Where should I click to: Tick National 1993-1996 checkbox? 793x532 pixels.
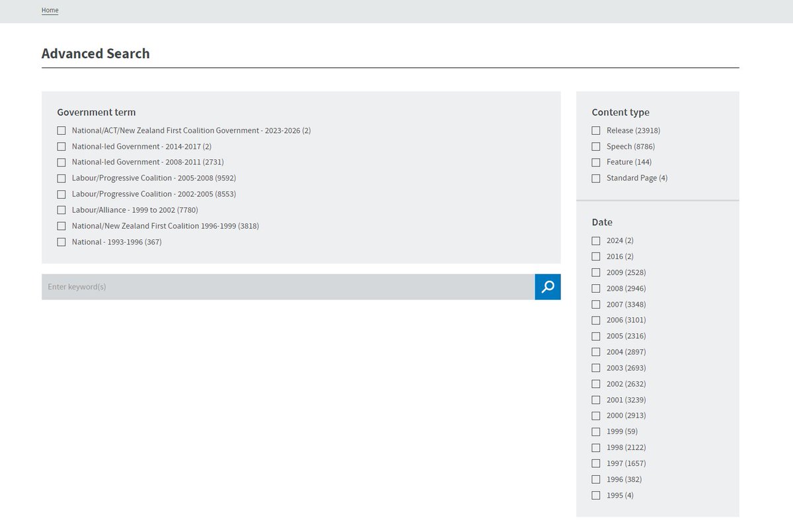(x=61, y=242)
